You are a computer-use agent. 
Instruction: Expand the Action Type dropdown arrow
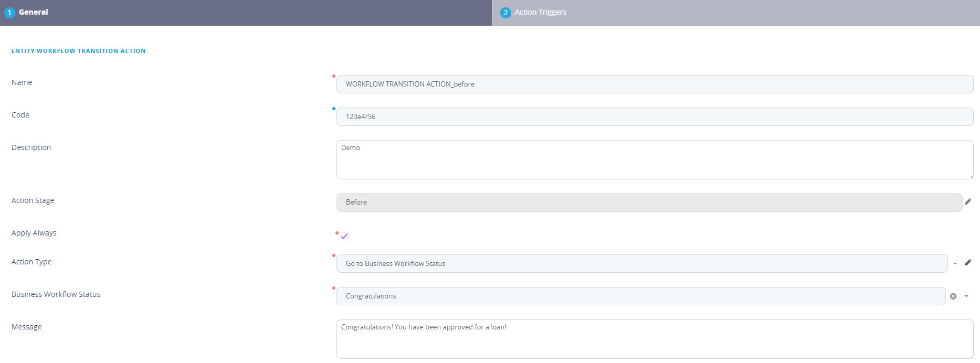pos(955,264)
